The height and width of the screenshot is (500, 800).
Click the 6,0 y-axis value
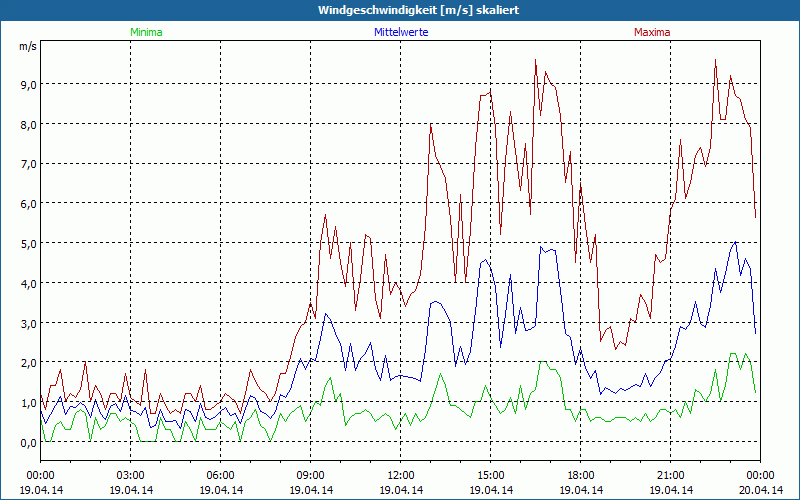(x=29, y=204)
